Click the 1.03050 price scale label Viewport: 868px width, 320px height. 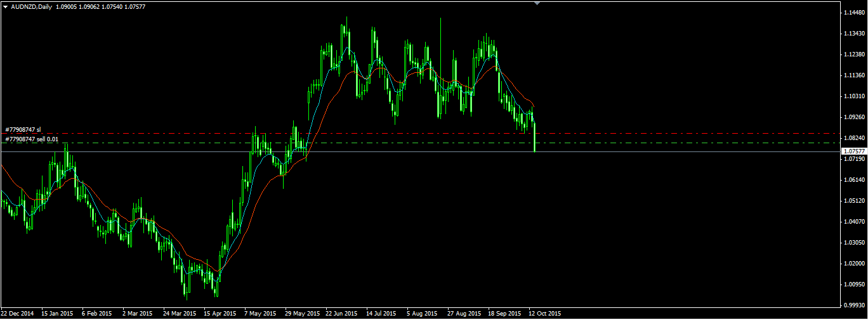tap(854, 243)
